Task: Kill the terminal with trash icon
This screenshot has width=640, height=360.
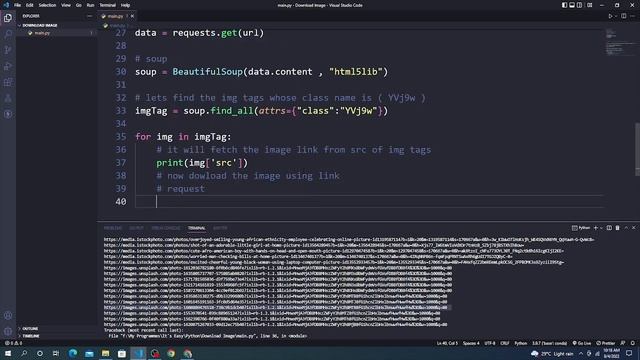Action: point(618,228)
